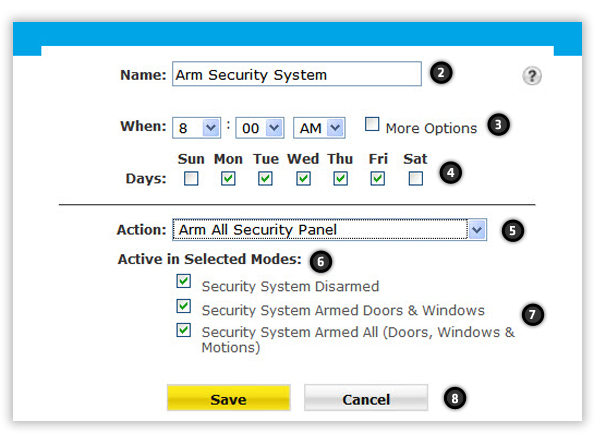Check the Sun day checkbox
The width and height of the screenshot is (600, 445).
click(190, 178)
